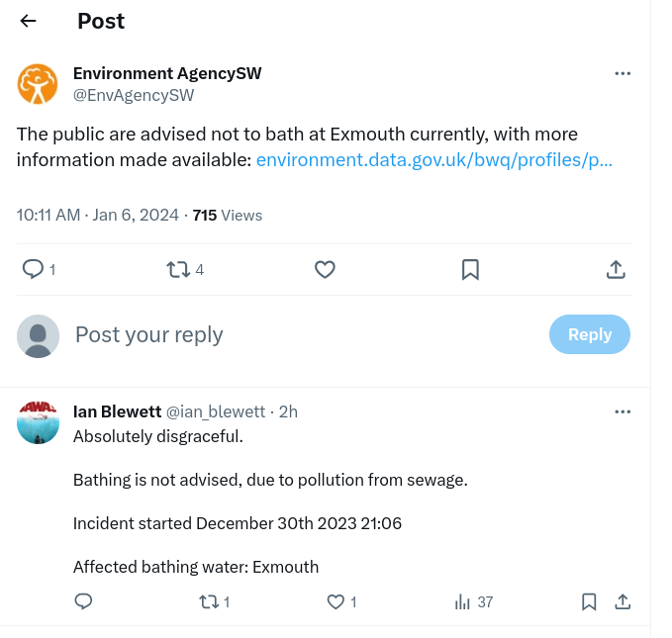Open the @EnvAgencySW handle link
The height and width of the screenshot is (638, 672).
(x=134, y=95)
